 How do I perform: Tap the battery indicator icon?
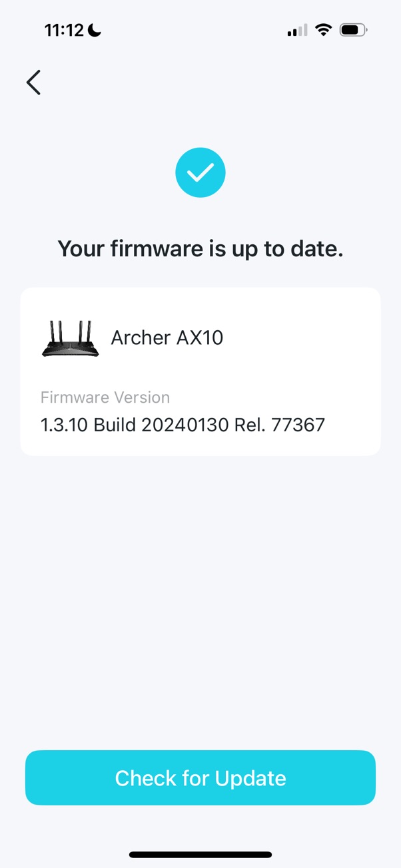tap(353, 30)
